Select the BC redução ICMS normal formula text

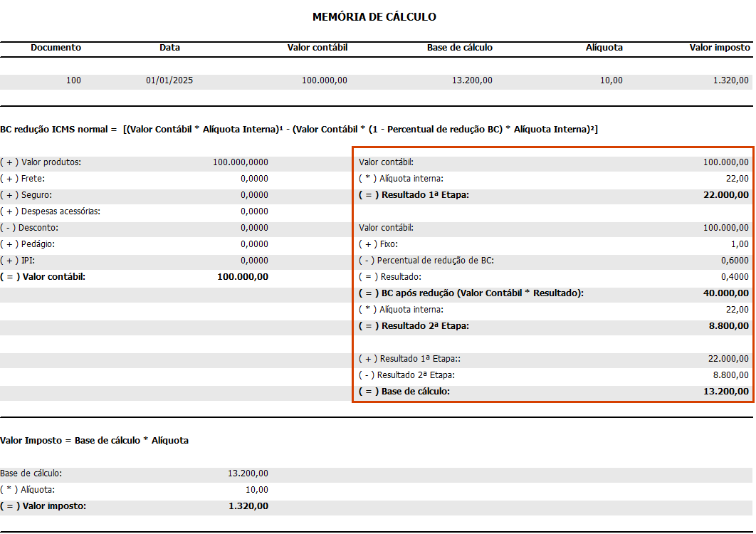click(x=299, y=129)
